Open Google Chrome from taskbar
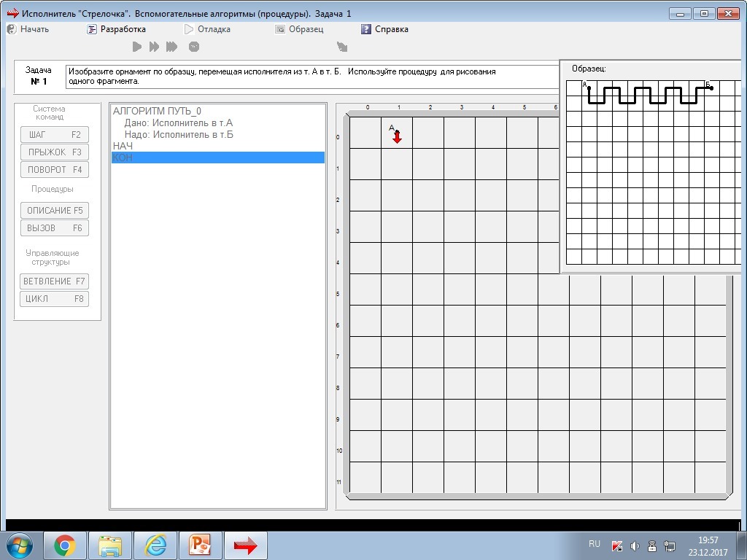 [x=65, y=545]
